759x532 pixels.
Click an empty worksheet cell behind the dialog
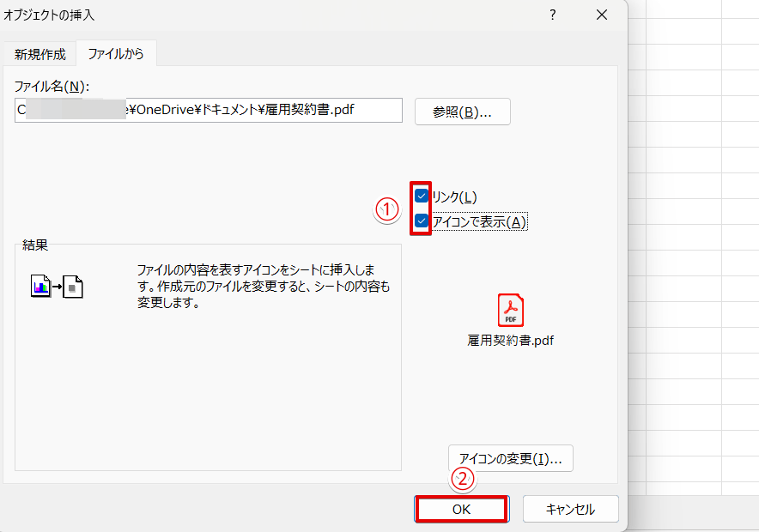[687, 257]
